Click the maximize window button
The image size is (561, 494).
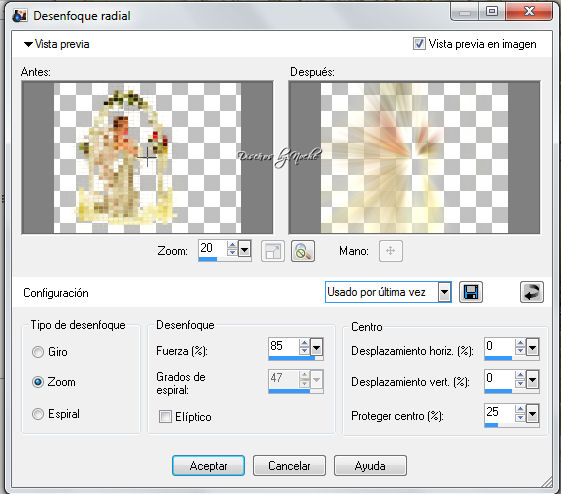492,11
